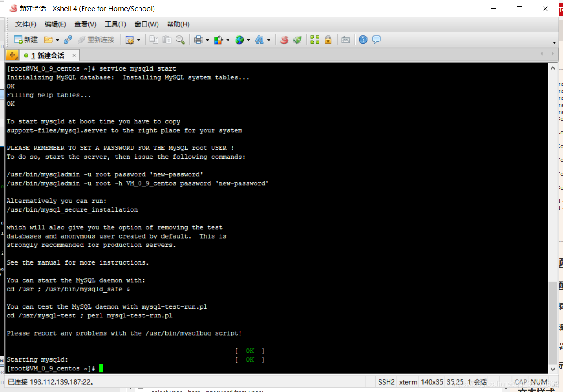Click the 新建 new session button
This screenshot has height=392, width=563.
click(x=26, y=40)
